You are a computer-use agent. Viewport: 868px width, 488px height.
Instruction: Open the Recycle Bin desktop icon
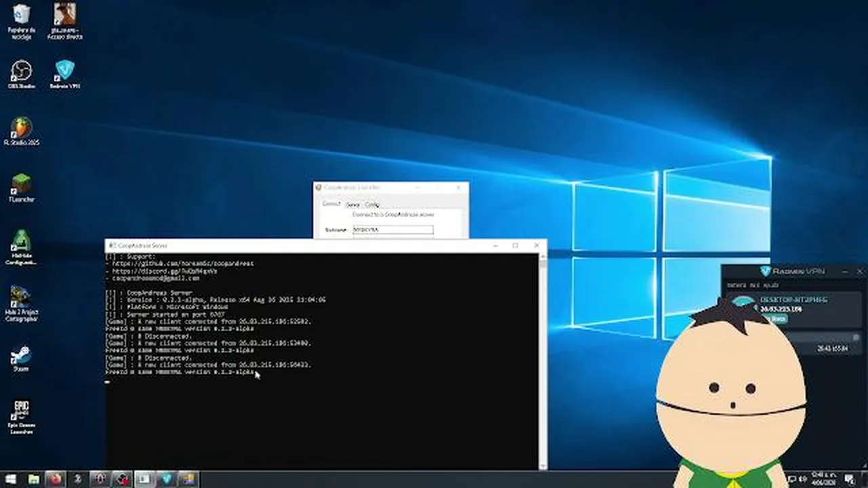(x=21, y=20)
